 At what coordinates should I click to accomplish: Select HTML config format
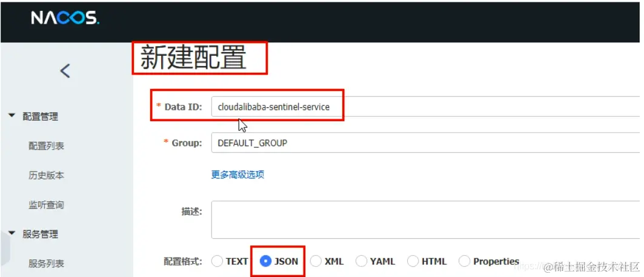tap(413, 261)
